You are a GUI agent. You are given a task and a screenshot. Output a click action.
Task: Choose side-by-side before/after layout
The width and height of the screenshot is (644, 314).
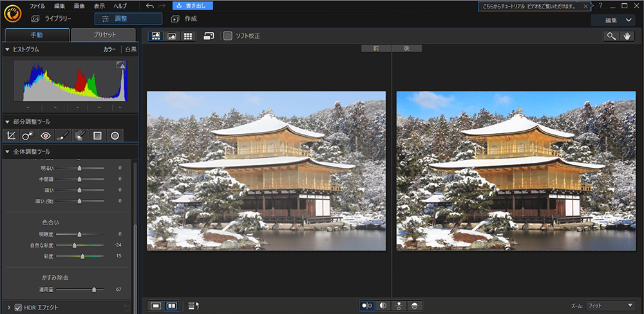(x=367, y=306)
